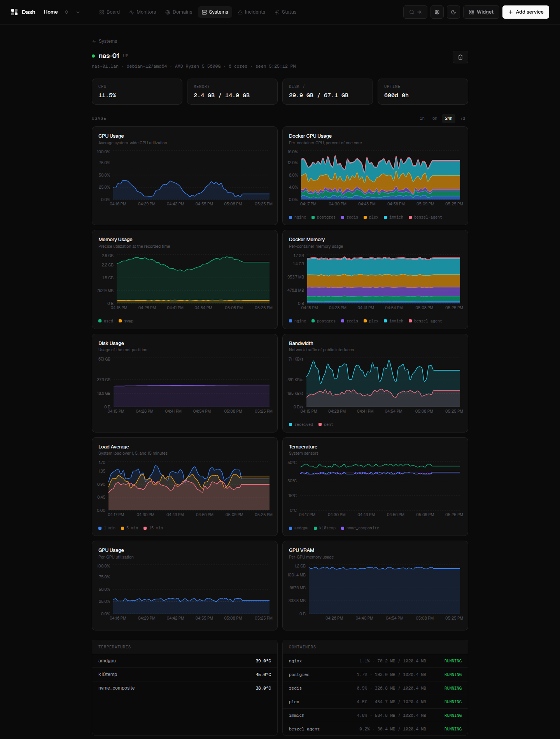Viewport: 560px width, 739px height.
Task: Click the nas-01 system name heading
Action: point(109,56)
